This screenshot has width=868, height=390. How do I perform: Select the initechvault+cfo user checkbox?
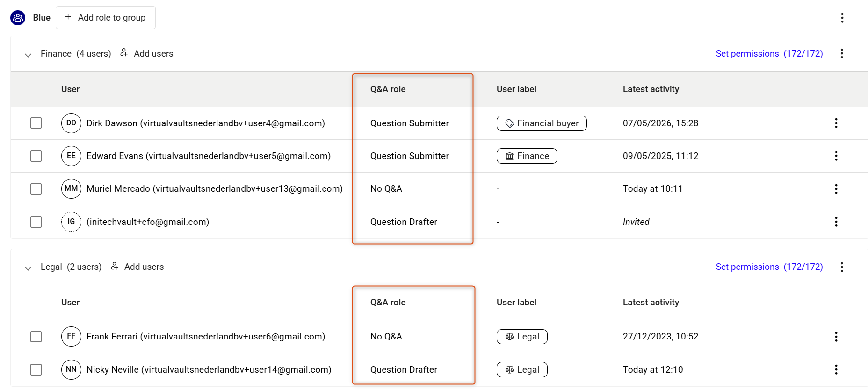[x=36, y=222]
